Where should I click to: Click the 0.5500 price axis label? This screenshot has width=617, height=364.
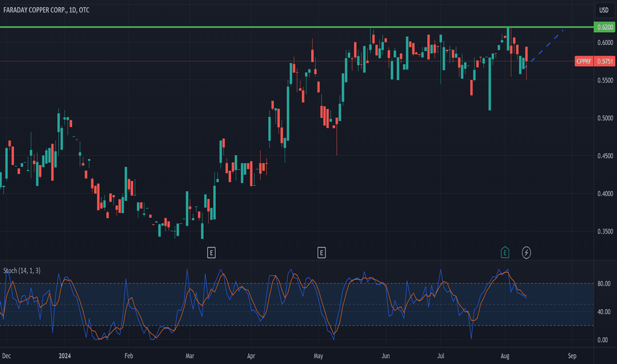[x=605, y=80]
